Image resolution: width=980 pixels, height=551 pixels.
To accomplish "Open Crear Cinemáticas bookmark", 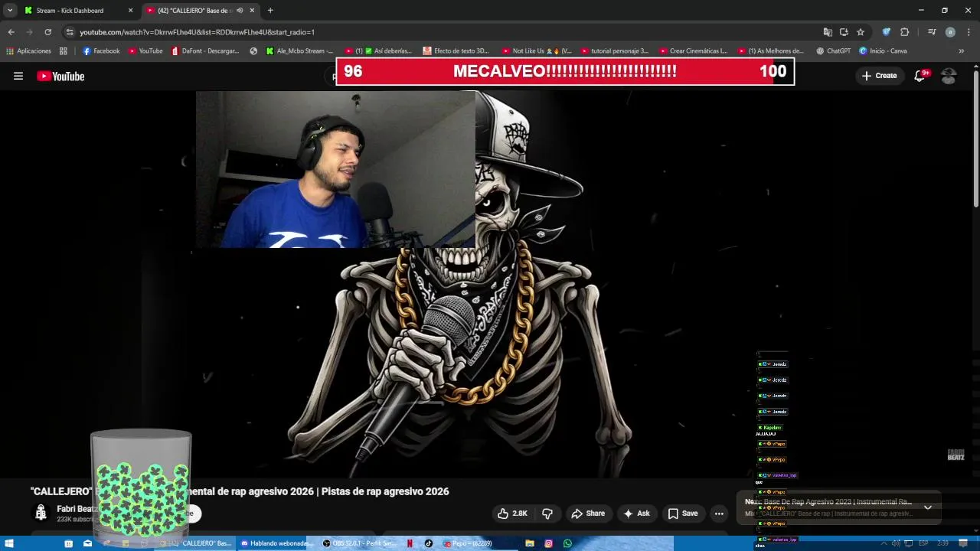I will pos(693,51).
